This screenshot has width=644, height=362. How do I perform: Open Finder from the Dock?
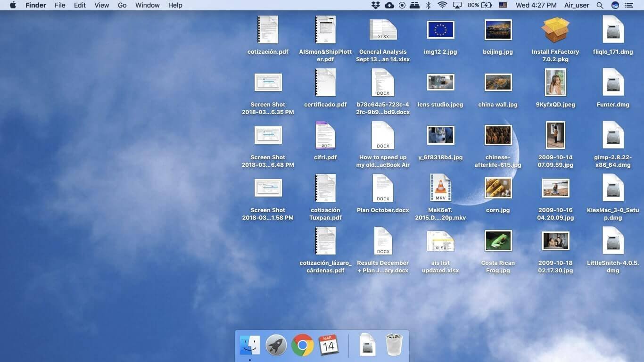[x=249, y=346]
